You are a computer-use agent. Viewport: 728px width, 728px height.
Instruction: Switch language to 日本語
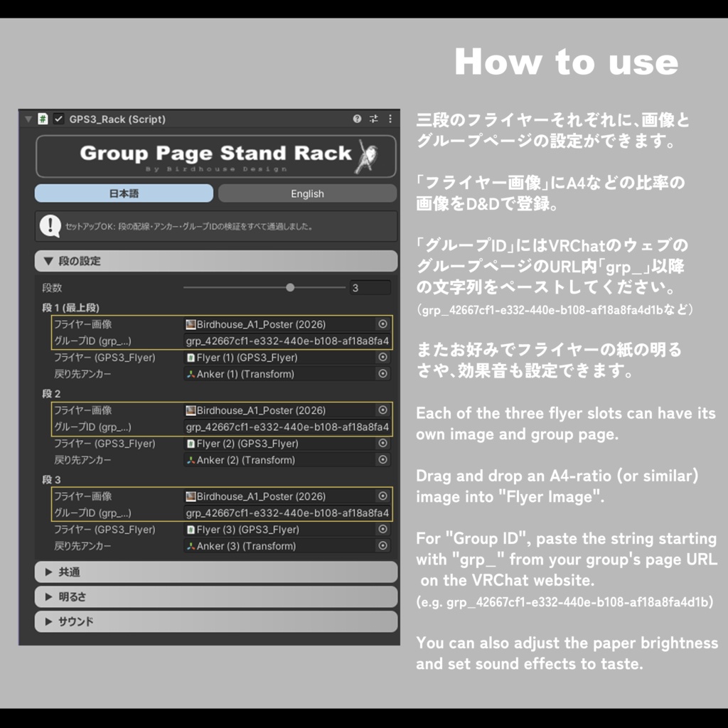coord(124,193)
